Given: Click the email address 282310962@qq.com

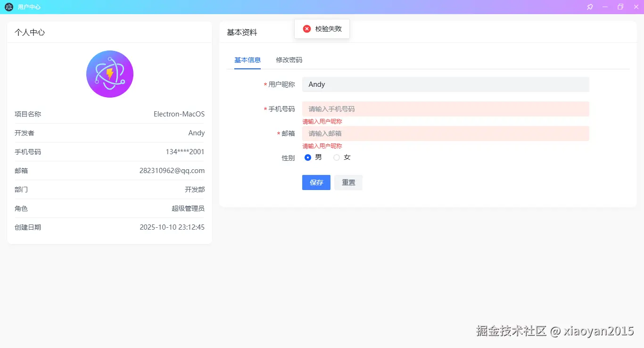Looking at the screenshot, I should pyautogui.click(x=172, y=170).
